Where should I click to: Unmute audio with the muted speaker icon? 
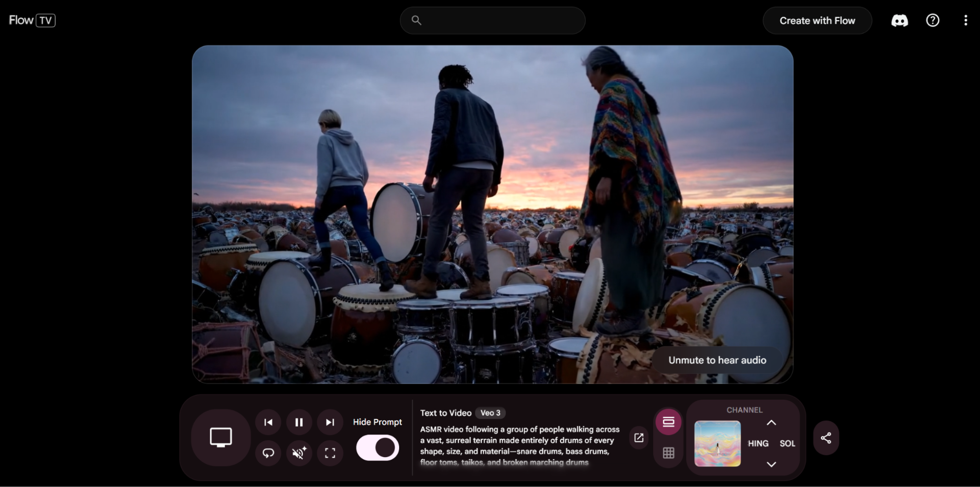(299, 453)
